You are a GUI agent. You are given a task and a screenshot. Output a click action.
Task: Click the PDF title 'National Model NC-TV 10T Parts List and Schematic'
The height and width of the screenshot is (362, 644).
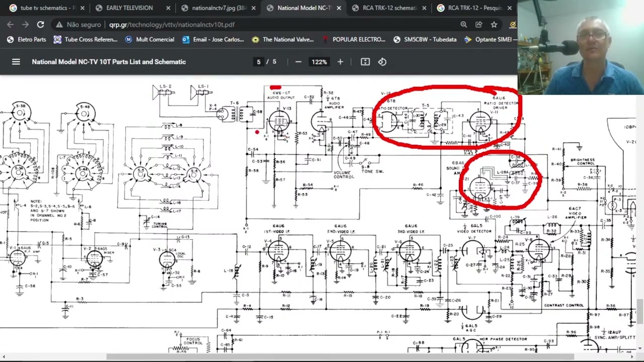coord(109,62)
